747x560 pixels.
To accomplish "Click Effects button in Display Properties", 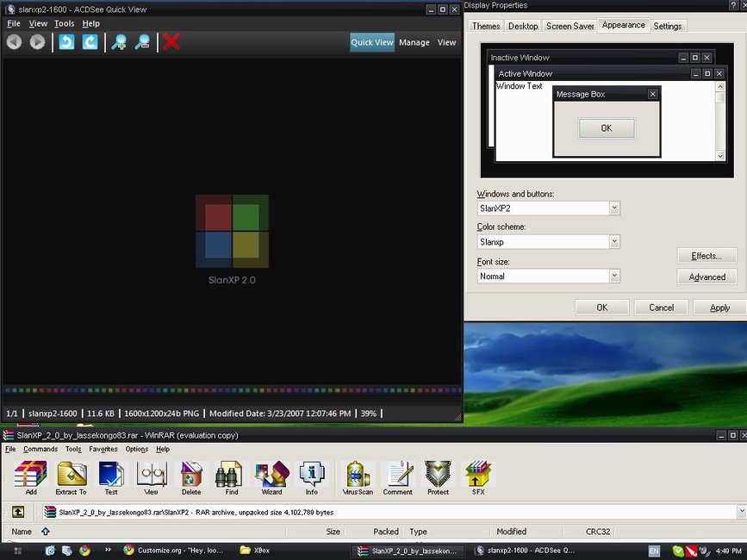I will pyautogui.click(x=707, y=256).
